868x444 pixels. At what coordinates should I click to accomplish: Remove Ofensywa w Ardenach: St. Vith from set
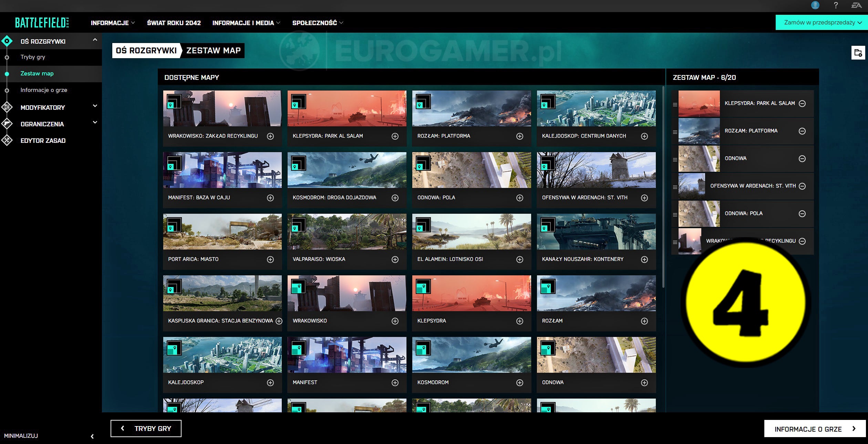pos(802,186)
